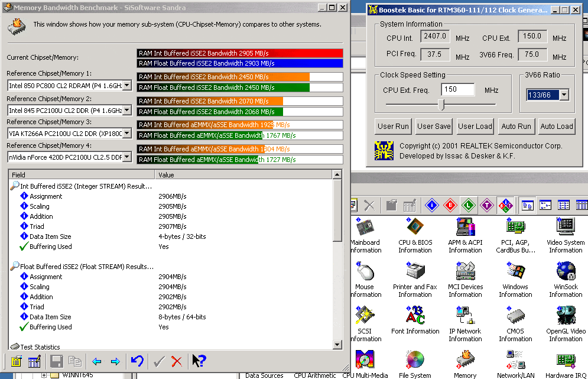Viewport: 588px width, 379px height.
Task: Click the report table icon in benchmark toolbar
Action: click(x=34, y=361)
